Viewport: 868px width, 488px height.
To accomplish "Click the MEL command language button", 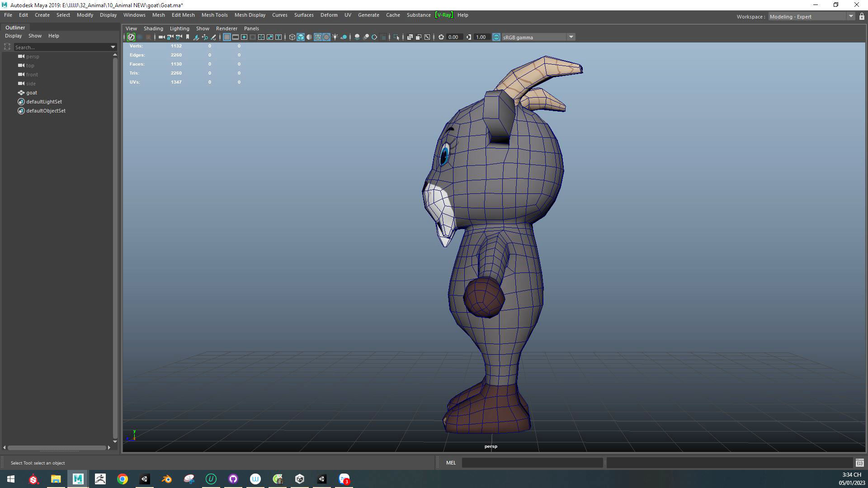I will [451, 463].
